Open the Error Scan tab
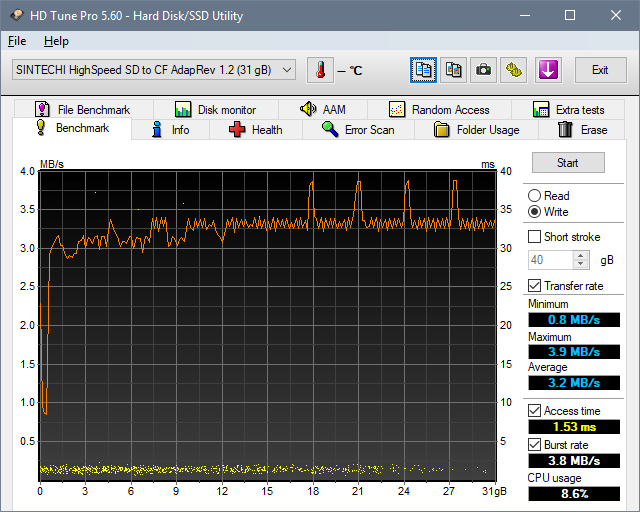The image size is (640, 512). coord(358,130)
